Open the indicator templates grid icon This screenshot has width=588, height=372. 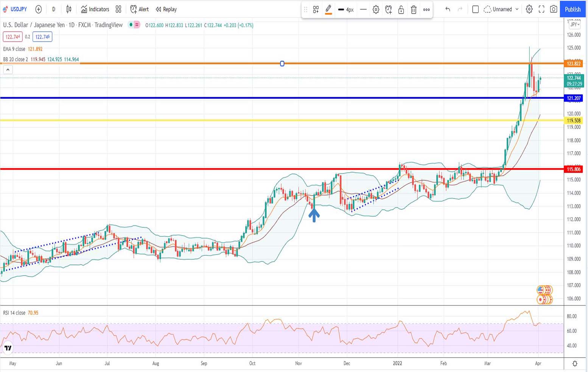(118, 9)
